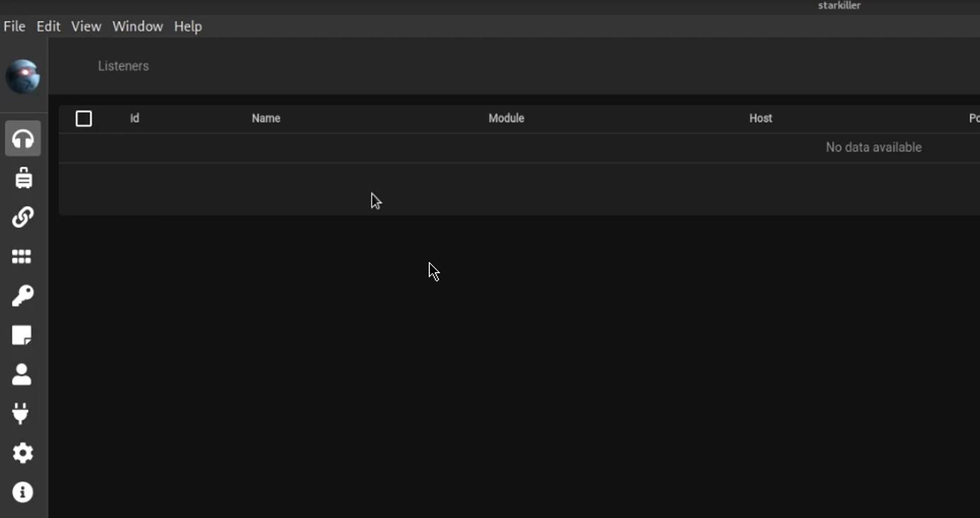Sort listeners by the Module column
The image size is (980, 518).
point(506,118)
